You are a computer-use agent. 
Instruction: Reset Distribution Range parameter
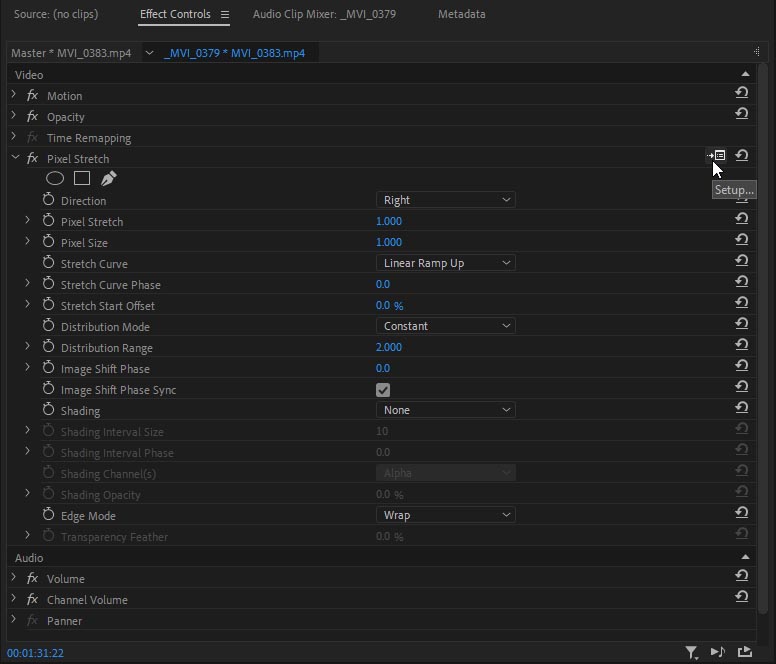tap(741, 344)
